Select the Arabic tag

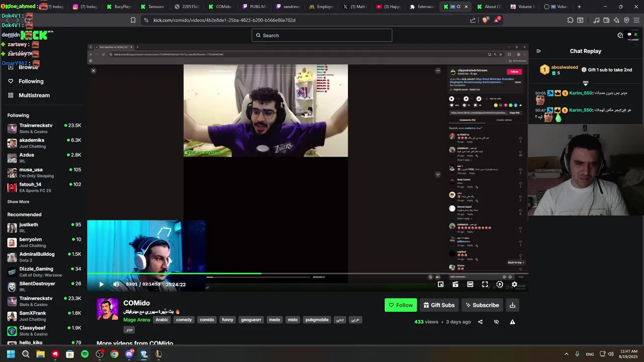point(162,320)
